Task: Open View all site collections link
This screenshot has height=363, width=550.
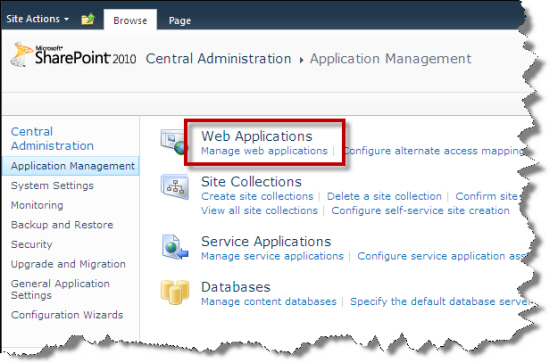Action: click(259, 211)
